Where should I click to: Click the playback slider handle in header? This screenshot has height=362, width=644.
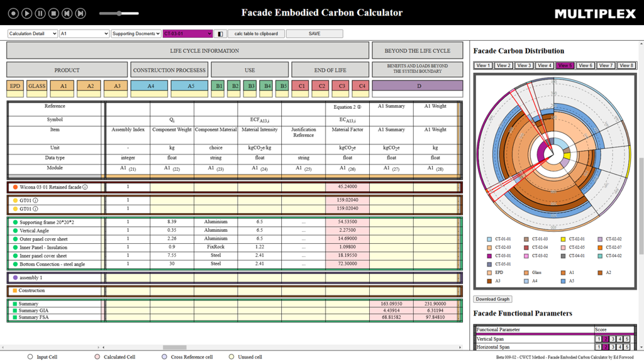[119, 14]
